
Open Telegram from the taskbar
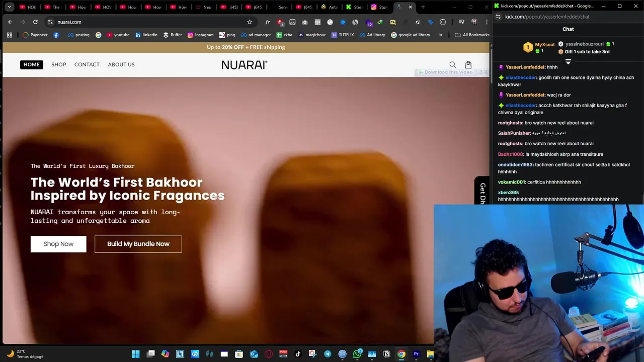tap(328, 354)
